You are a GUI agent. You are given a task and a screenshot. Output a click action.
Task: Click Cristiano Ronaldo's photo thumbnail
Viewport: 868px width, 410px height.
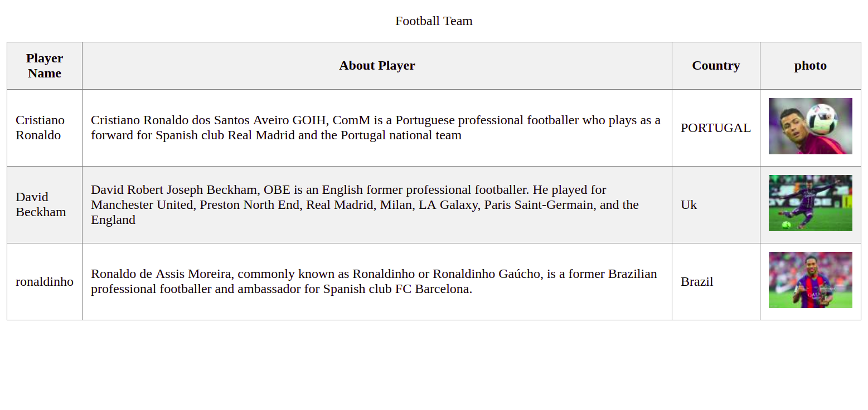pyautogui.click(x=810, y=126)
